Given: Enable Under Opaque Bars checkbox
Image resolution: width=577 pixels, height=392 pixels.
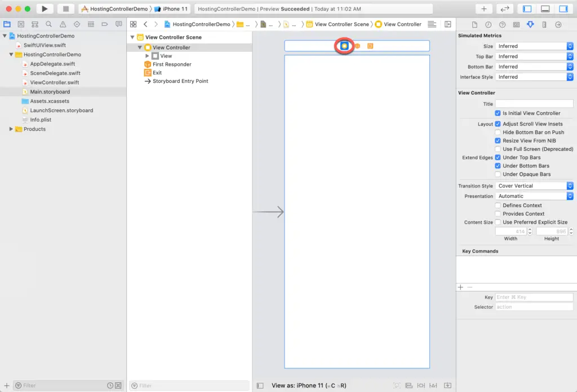Looking at the screenshot, I should point(498,174).
